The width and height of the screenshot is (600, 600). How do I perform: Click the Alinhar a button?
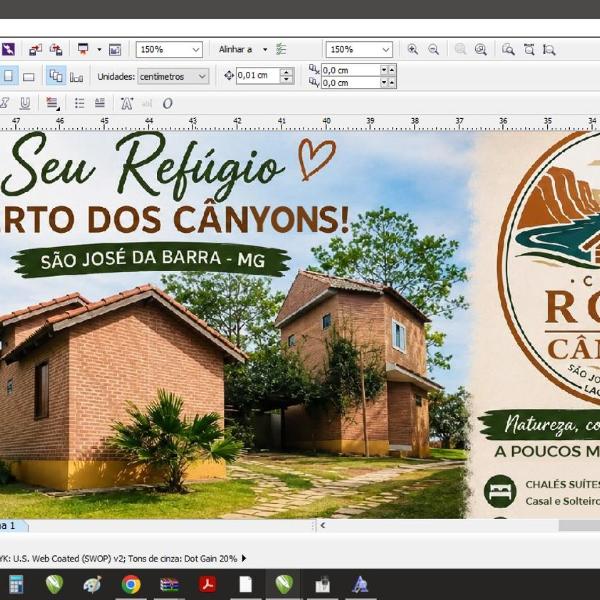pos(235,49)
